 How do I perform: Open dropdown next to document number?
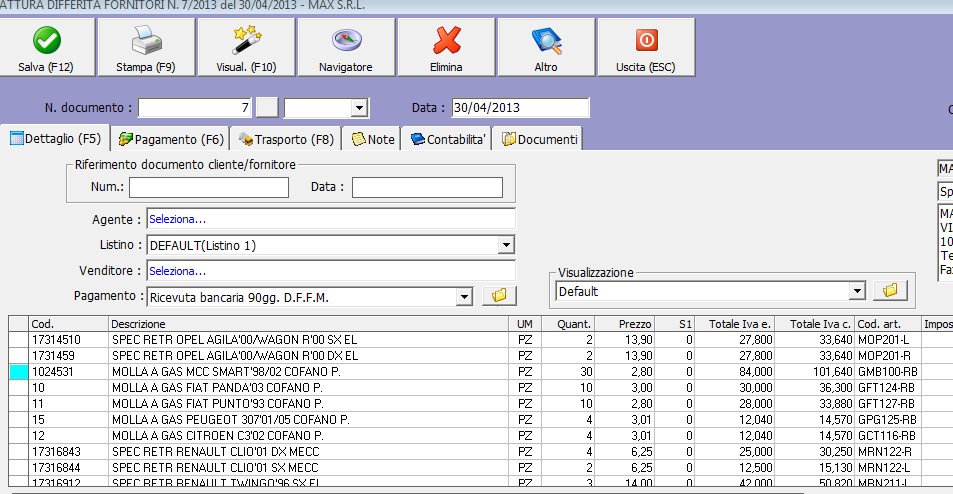[359, 108]
